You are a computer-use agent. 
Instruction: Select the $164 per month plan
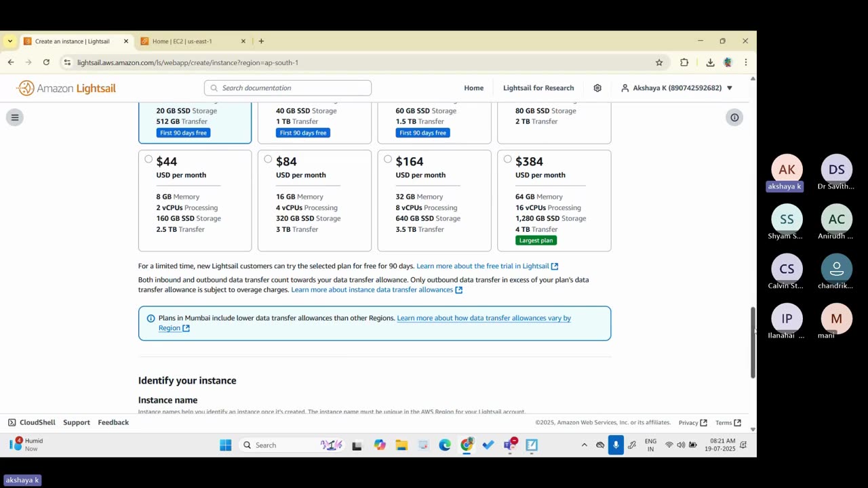point(388,159)
